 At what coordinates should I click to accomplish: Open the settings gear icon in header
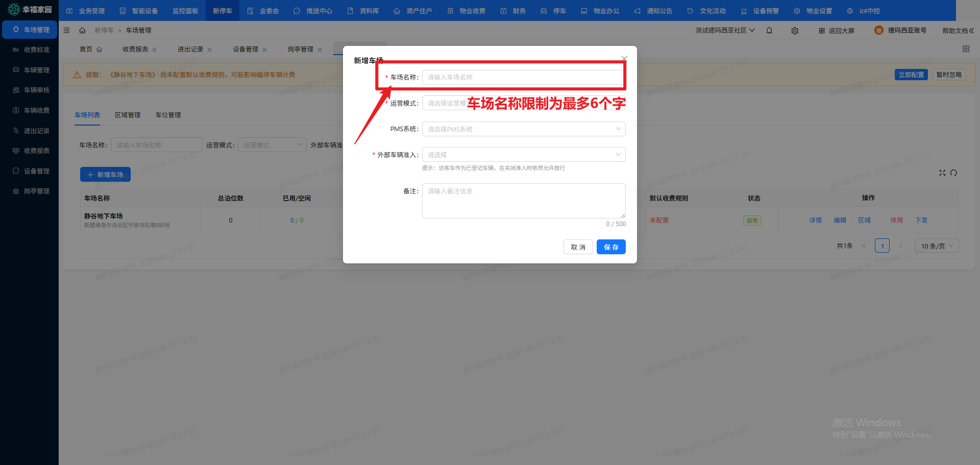[x=795, y=31]
